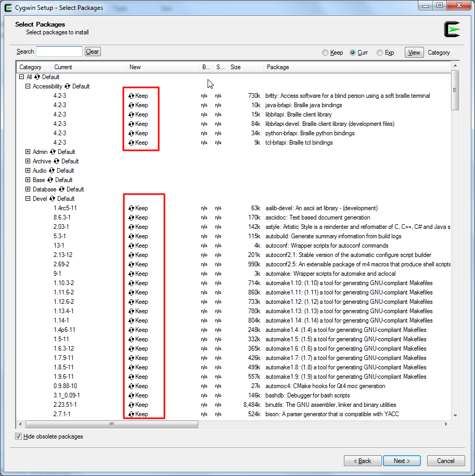The width and height of the screenshot is (475, 476).
Task: Click the cycle icon beside Audio Default
Action: pyautogui.click(x=52, y=171)
